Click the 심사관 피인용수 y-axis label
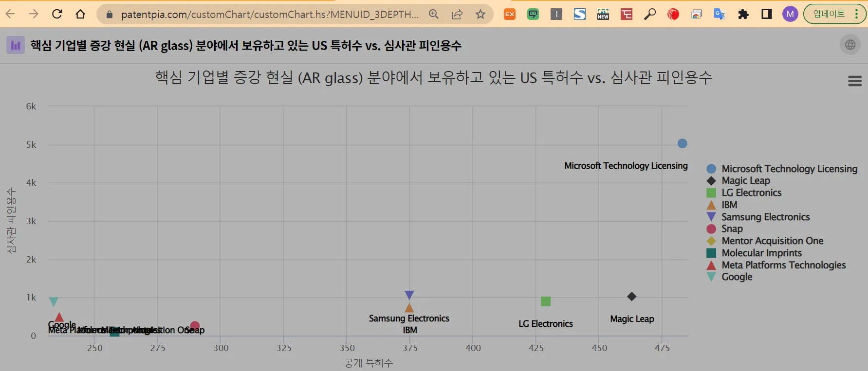868x371 pixels. tap(11, 220)
